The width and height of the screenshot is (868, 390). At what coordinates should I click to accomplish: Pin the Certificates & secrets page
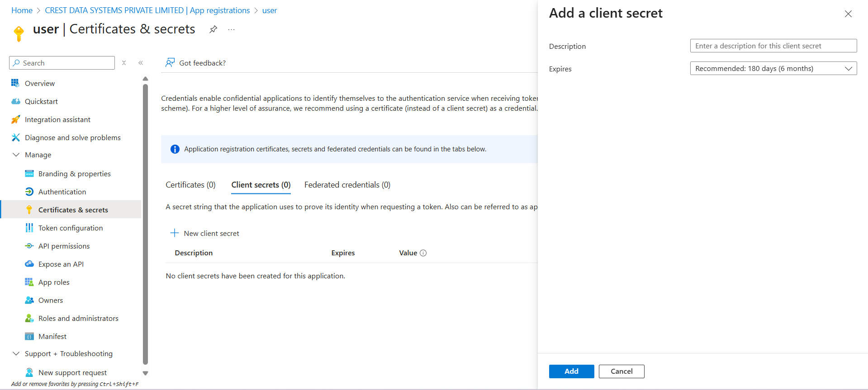pyautogui.click(x=213, y=29)
